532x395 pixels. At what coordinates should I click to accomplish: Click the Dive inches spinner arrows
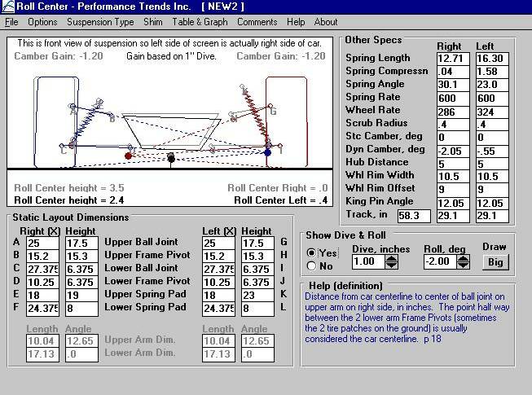point(390,261)
